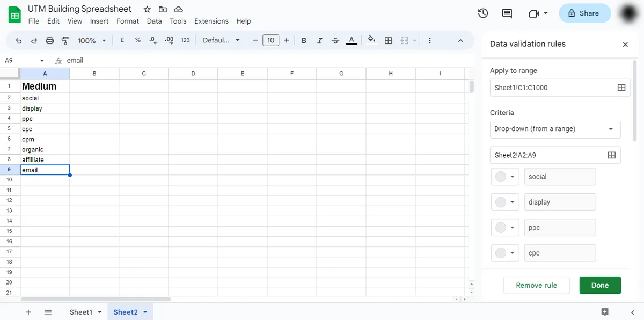Open the color chip dropdown next to social
This screenshot has height=320, width=644.
point(504,176)
